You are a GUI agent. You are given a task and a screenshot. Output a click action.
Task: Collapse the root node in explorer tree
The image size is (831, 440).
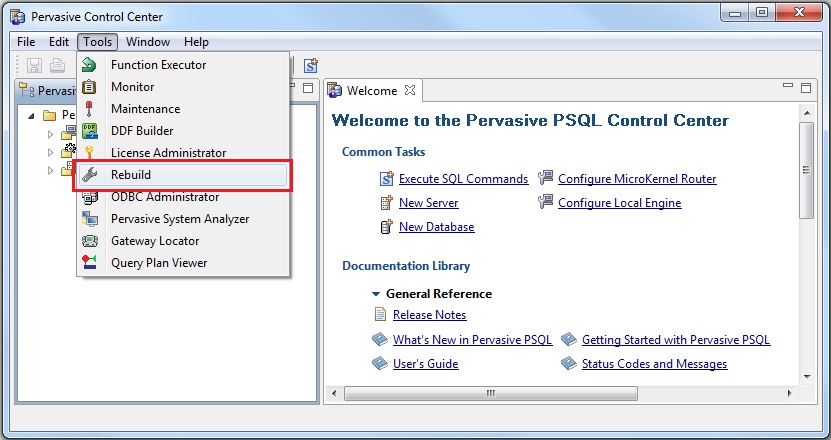(x=32, y=116)
